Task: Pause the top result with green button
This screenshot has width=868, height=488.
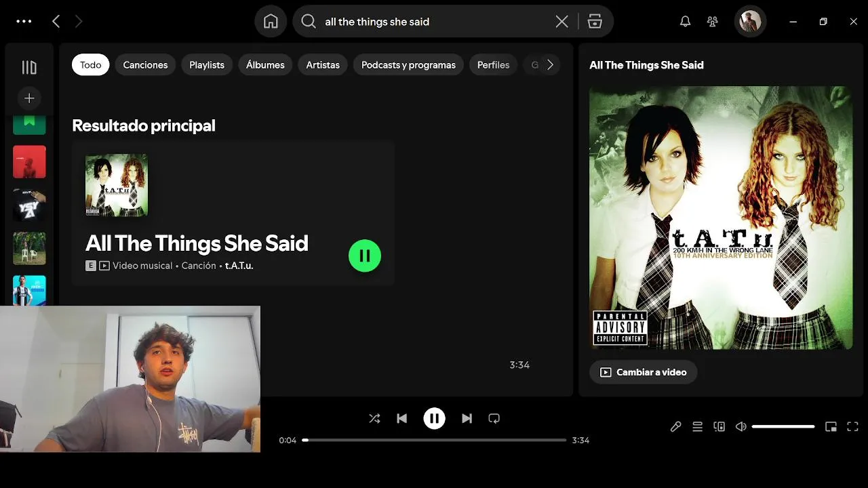Action: (365, 256)
